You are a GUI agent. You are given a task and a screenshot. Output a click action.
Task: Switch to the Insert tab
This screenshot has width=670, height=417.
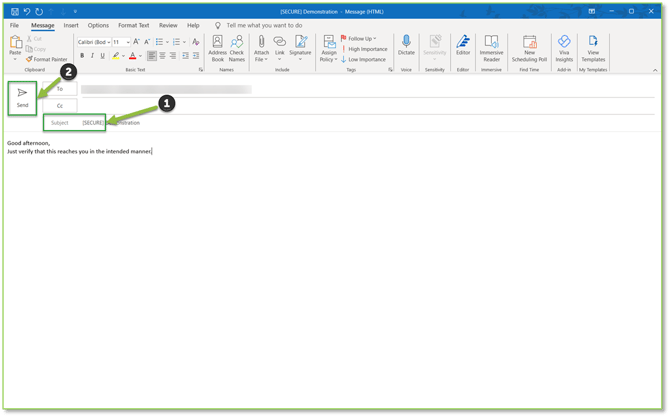[x=71, y=25]
